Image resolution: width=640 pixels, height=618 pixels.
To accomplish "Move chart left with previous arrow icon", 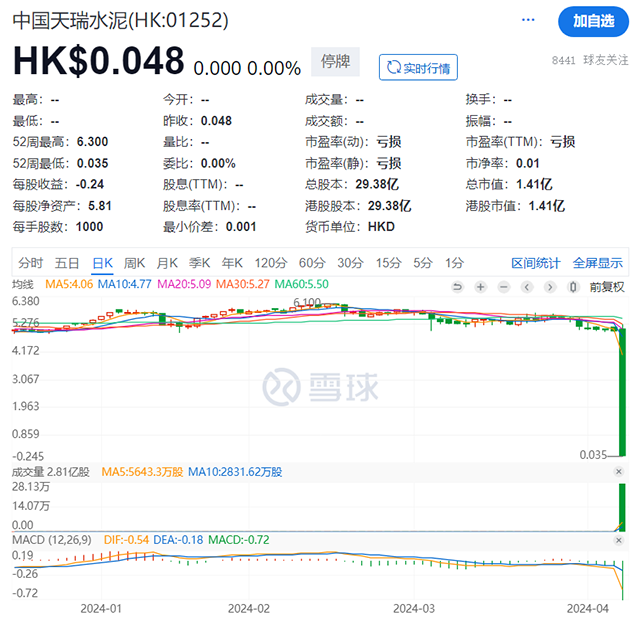I will (527, 287).
